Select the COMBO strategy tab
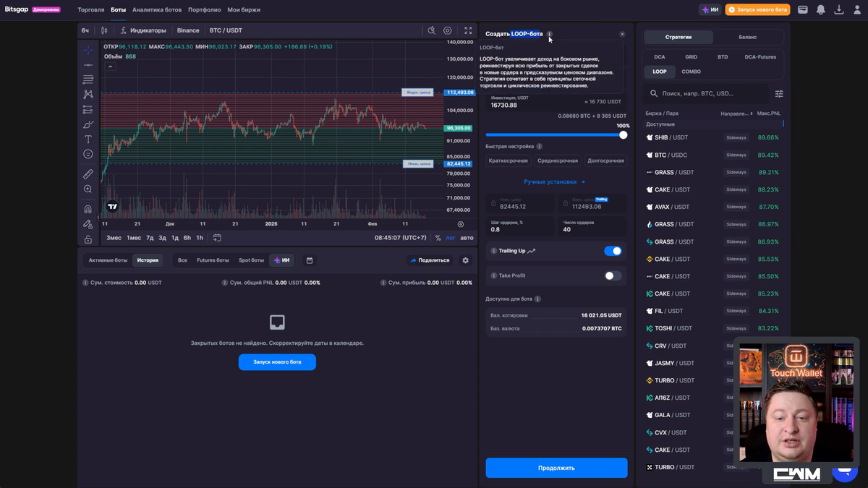868x488 pixels. [691, 72]
